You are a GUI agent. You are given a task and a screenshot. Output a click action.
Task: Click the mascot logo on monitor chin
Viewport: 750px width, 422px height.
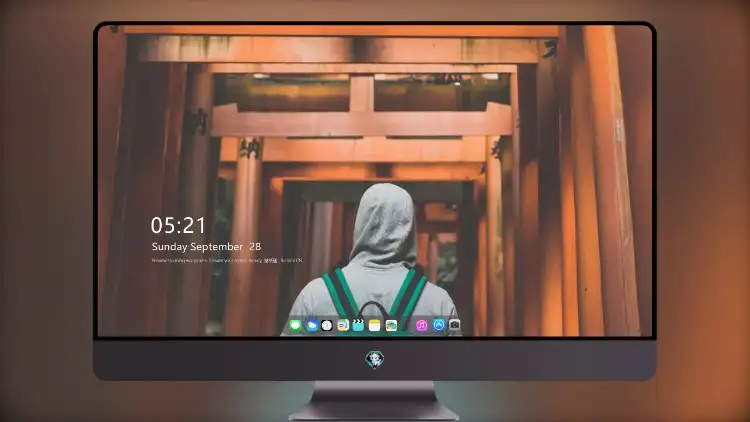(375, 360)
